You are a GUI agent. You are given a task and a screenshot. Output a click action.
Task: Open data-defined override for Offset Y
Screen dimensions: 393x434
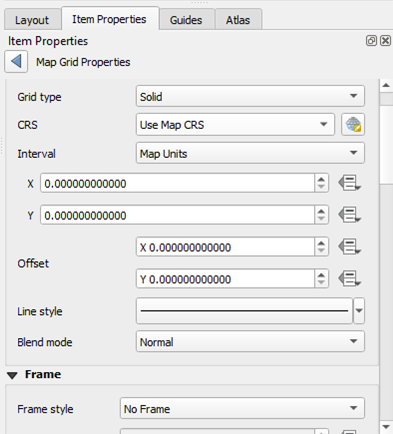(x=349, y=279)
